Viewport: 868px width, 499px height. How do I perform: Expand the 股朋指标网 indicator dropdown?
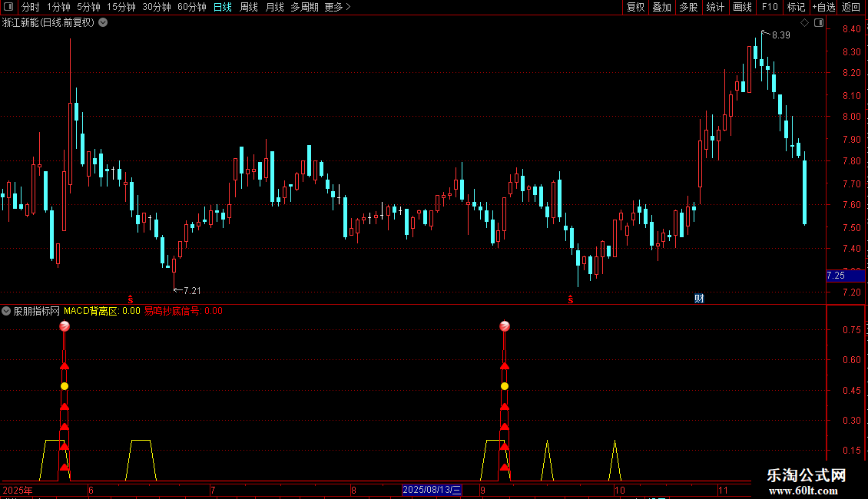[x=6, y=312]
